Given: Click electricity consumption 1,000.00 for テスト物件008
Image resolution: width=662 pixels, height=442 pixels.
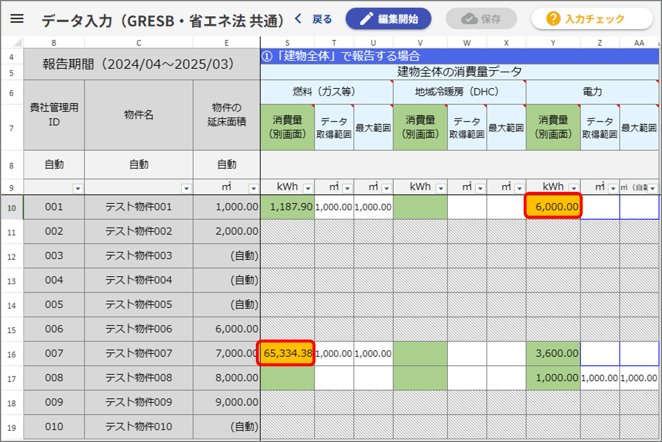Looking at the screenshot, I should pos(553,378).
